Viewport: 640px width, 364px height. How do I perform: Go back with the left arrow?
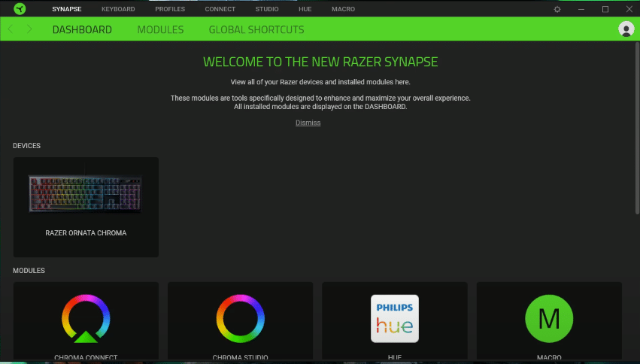11,29
